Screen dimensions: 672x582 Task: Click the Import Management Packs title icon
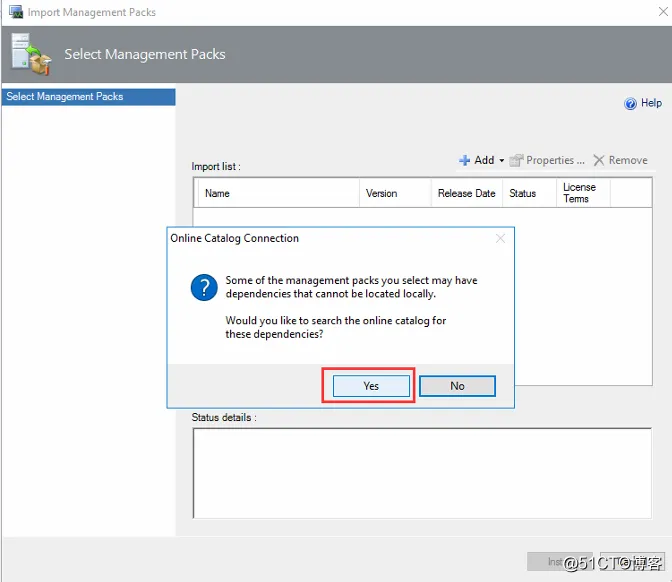click(16, 12)
